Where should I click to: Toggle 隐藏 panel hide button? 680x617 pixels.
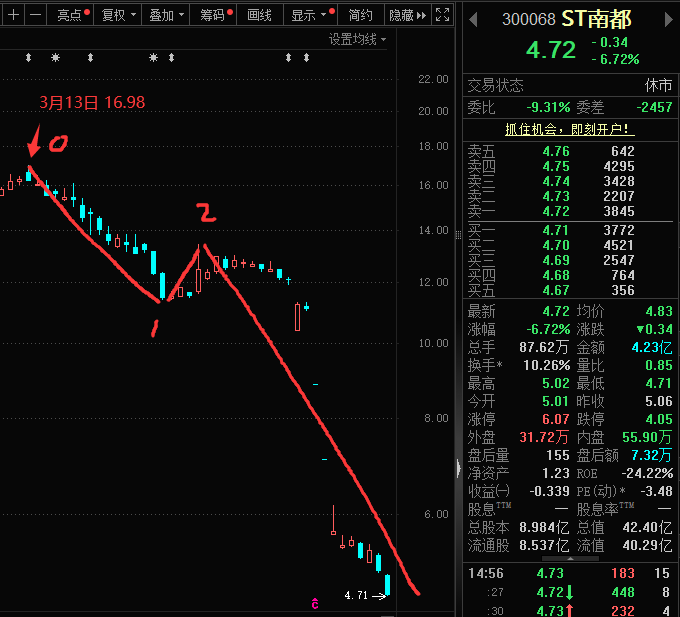408,15
